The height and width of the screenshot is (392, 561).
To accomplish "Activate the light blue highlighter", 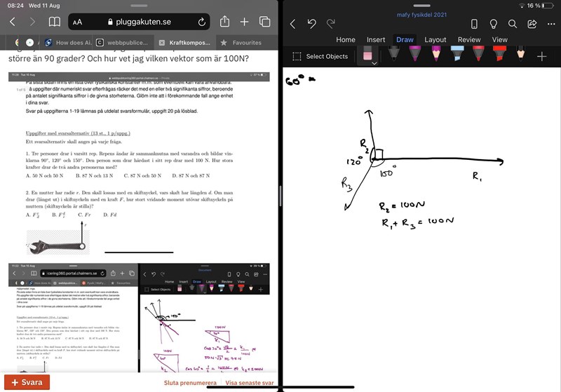I will [457, 55].
